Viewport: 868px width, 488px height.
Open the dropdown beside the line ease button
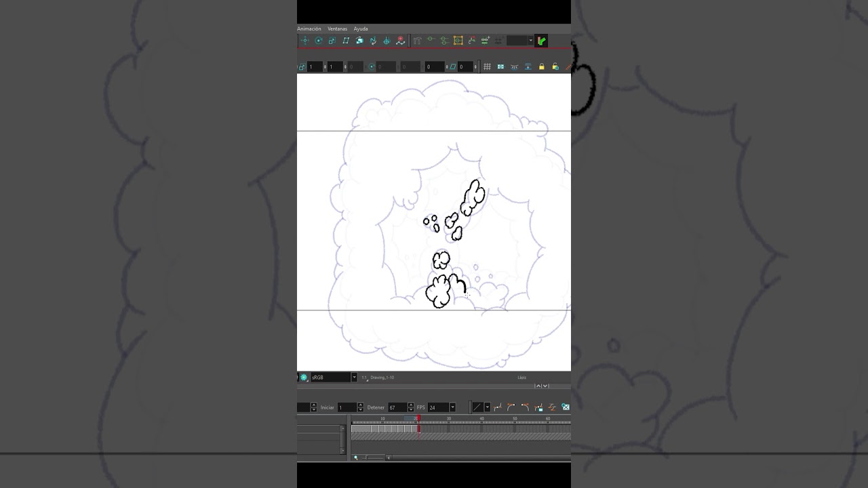(x=487, y=407)
